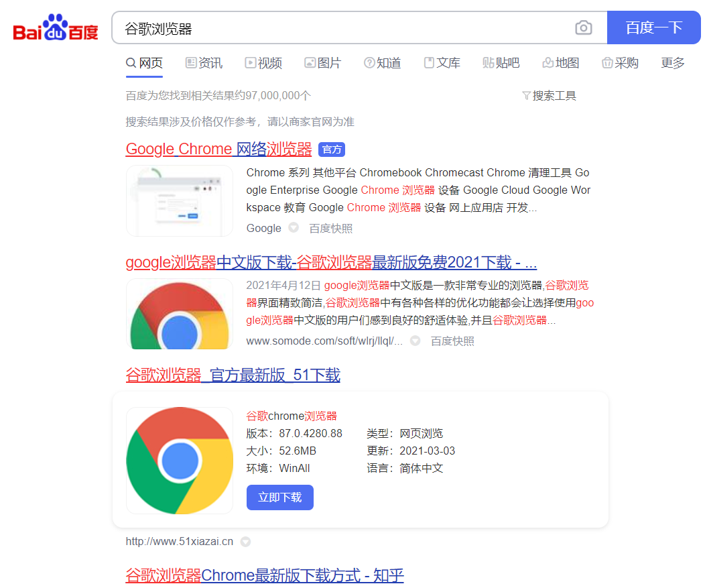The width and height of the screenshot is (703, 588).
Task: Open the 采购 tab
Action: [x=621, y=63]
